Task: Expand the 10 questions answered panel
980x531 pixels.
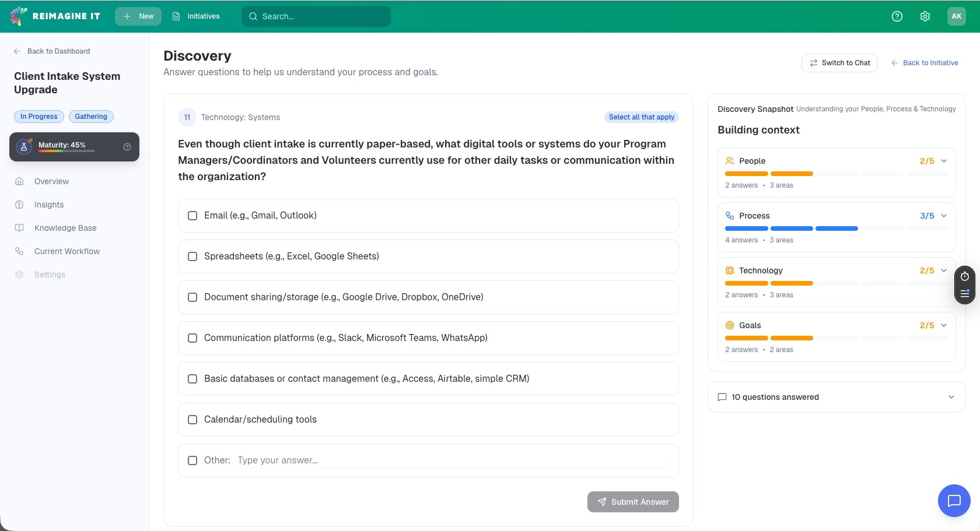Action: point(951,397)
